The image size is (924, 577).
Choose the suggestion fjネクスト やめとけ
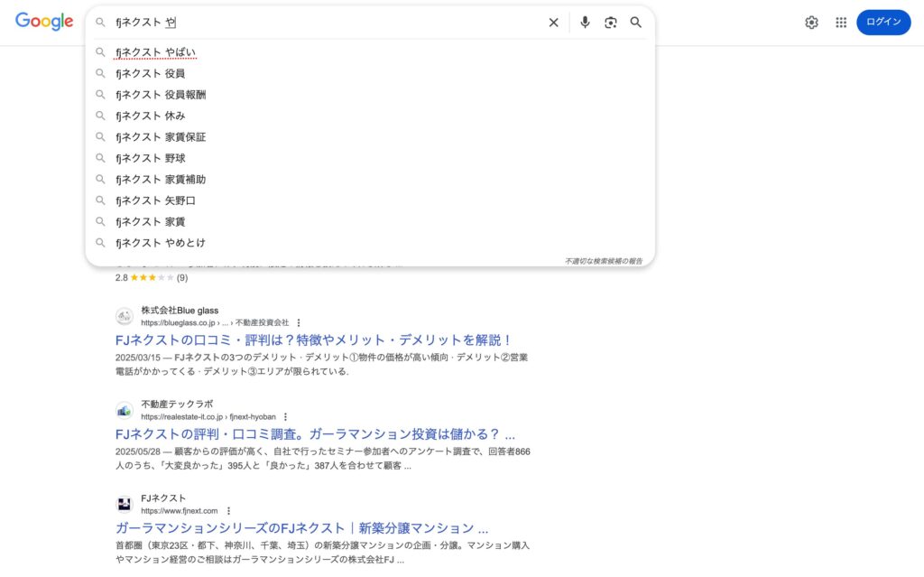click(161, 243)
